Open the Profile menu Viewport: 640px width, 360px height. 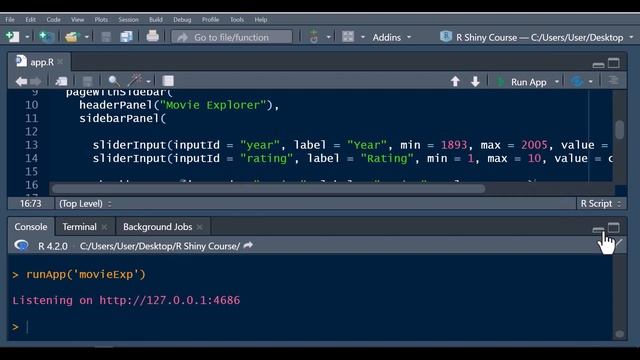pos(210,20)
